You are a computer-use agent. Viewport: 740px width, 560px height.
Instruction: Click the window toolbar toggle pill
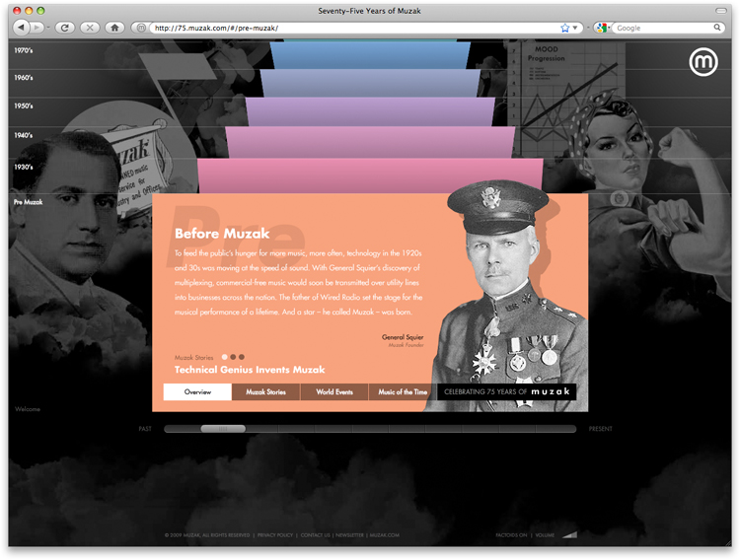tap(721, 11)
